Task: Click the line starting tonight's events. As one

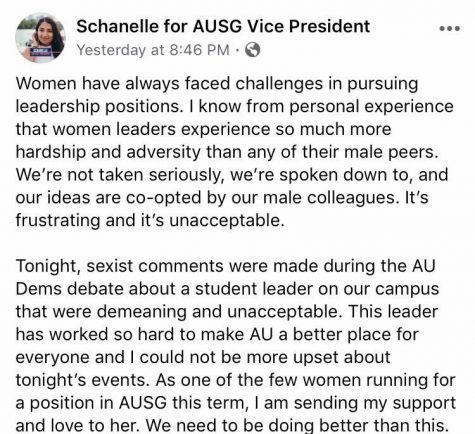Action: (x=235, y=380)
